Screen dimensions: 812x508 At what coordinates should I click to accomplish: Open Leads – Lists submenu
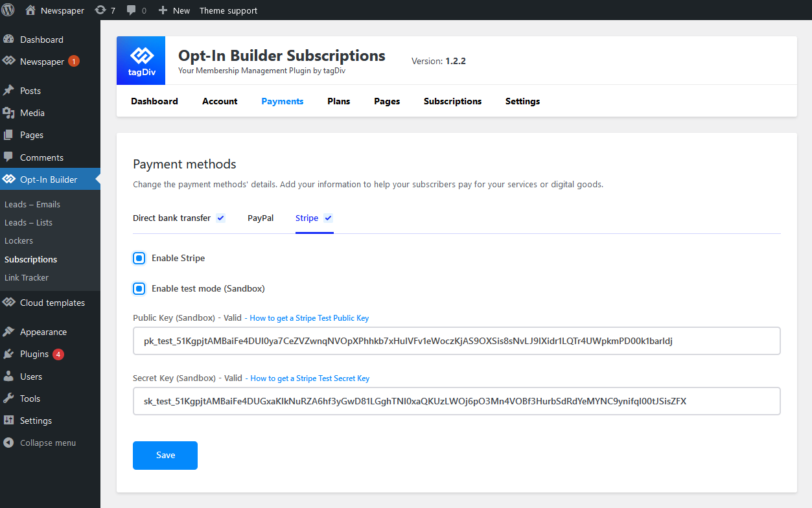29,222
